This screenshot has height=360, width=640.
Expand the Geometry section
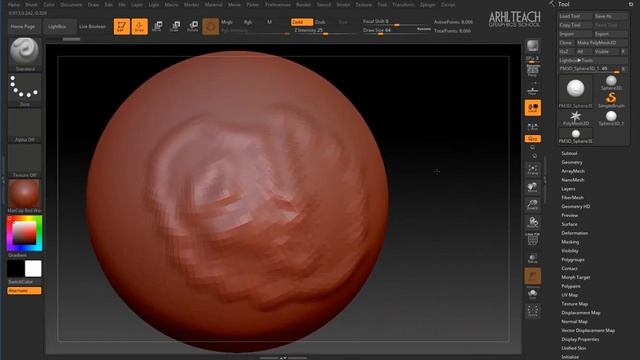coord(572,162)
